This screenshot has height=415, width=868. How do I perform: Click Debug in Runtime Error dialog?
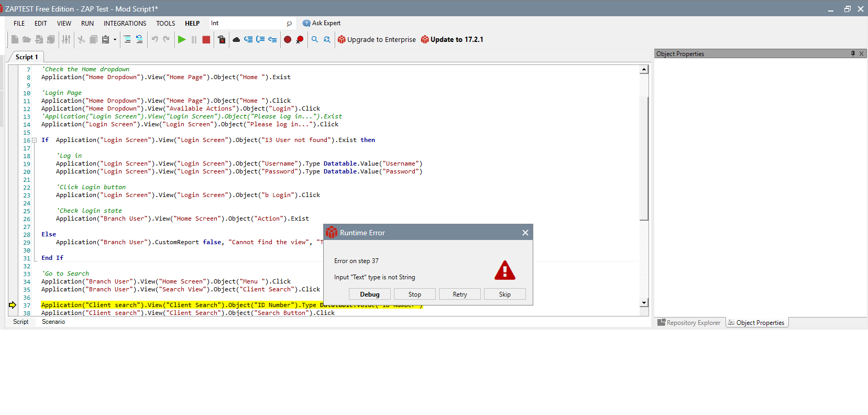click(x=370, y=294)
